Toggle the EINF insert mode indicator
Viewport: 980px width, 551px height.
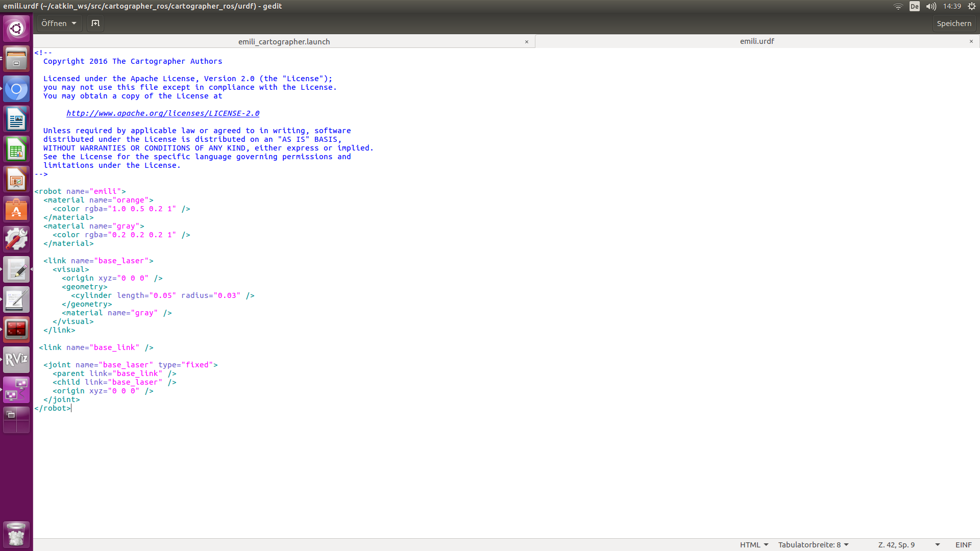(x=963, y=545)
